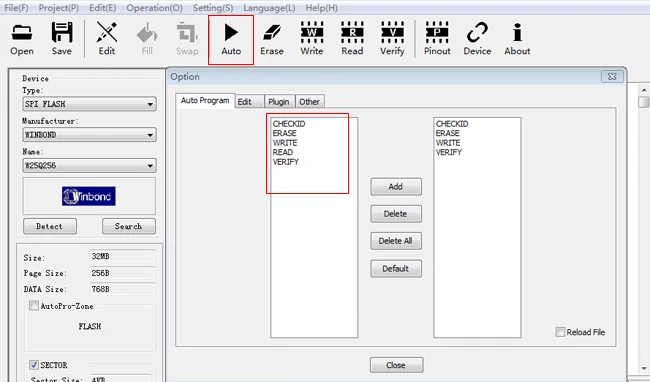Screen dimensions: 650x382
Task: Close the Option dialog via Close button
Action: click(396, 365)
